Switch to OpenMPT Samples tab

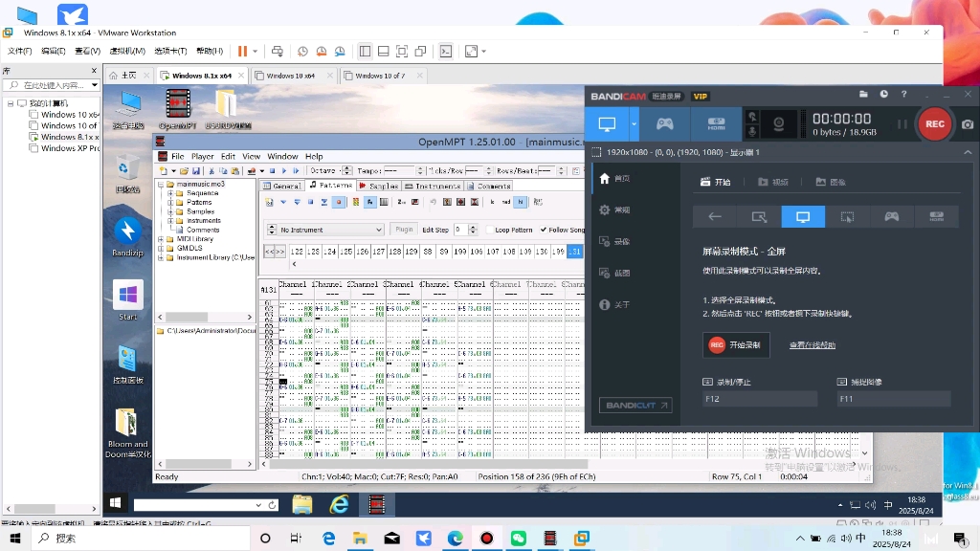pos(379,187)
